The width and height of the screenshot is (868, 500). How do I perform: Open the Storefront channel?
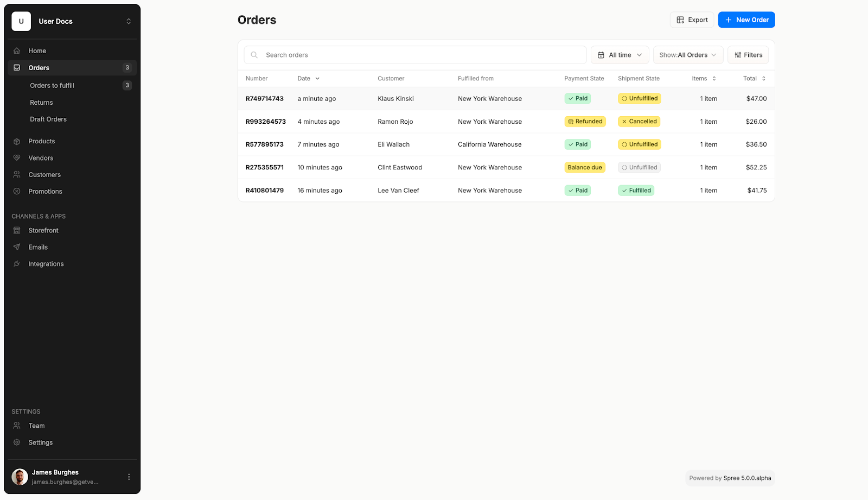click(x=43, y=231)
